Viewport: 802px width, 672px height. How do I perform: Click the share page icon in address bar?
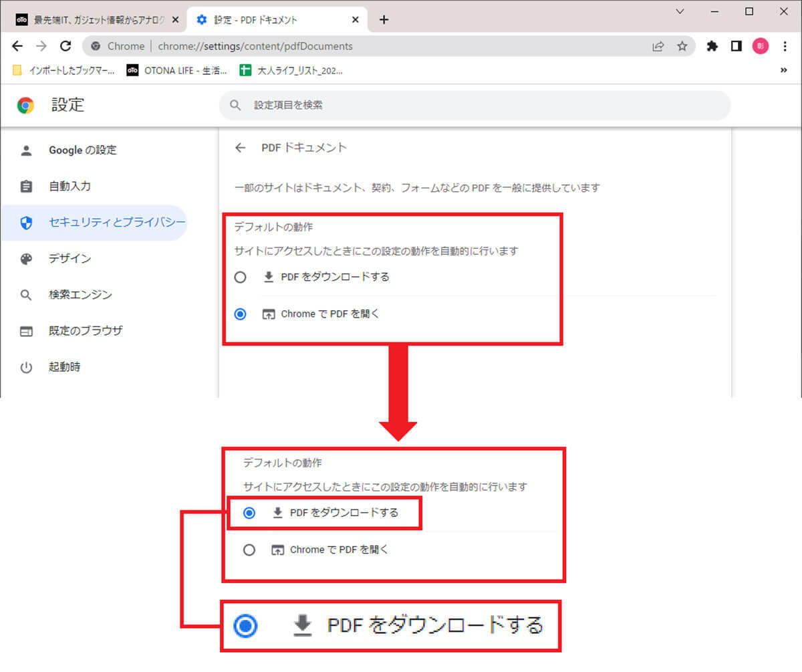[x=658, y=46]
